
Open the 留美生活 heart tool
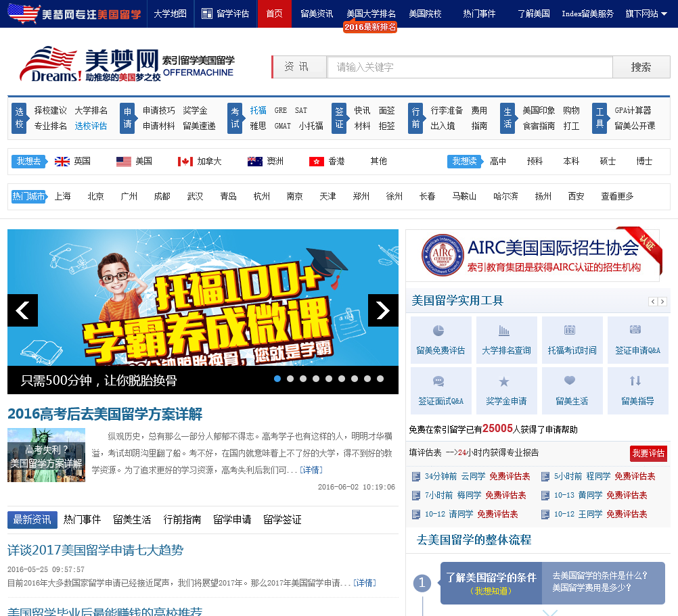coord(572,391)
